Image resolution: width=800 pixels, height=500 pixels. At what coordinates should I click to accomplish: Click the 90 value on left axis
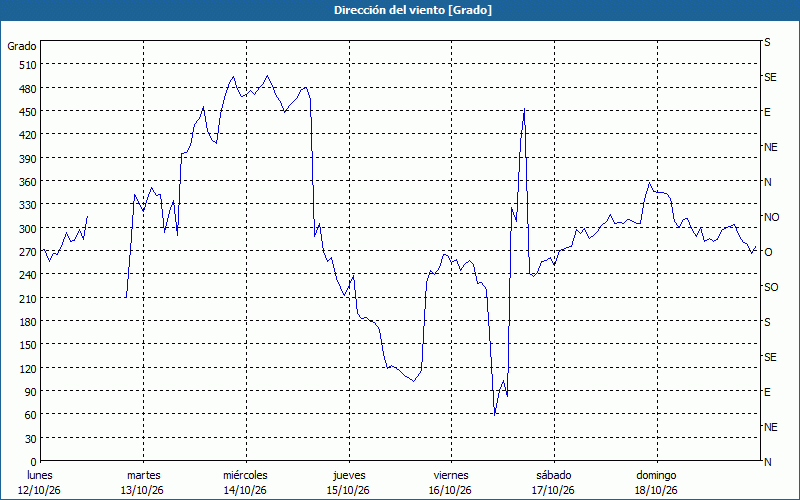31,392
